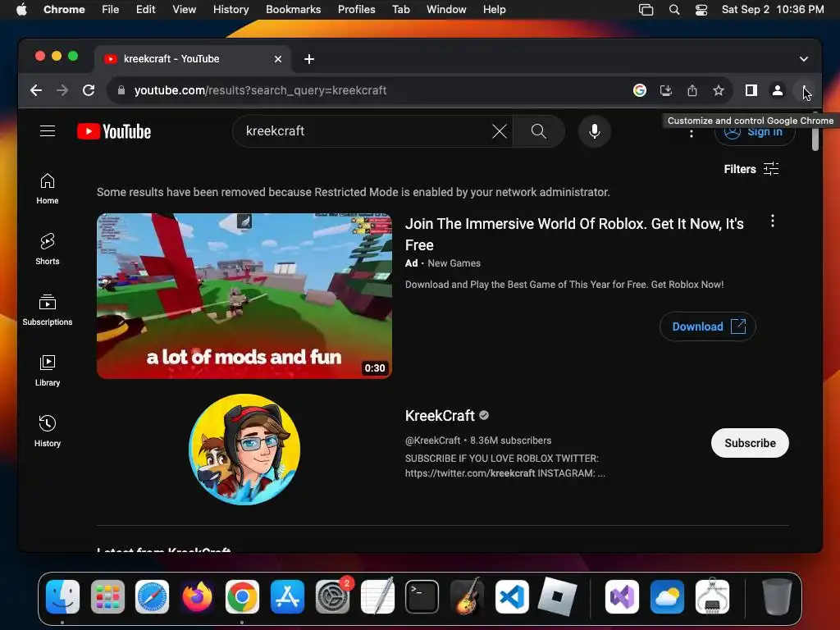Open the Roblox ad title link
This screenshot has height=630, width=840.
[574, 234]
